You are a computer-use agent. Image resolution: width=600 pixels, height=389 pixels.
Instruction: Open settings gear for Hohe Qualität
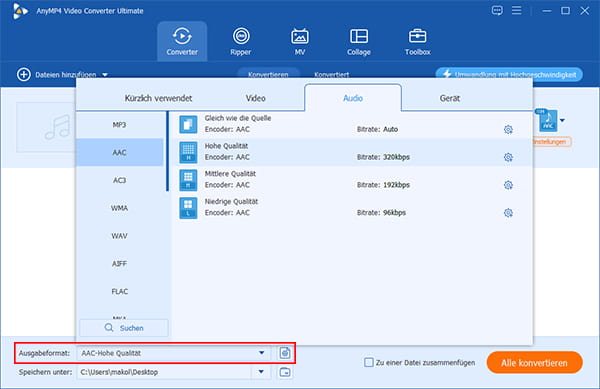[x=508, y=157]
